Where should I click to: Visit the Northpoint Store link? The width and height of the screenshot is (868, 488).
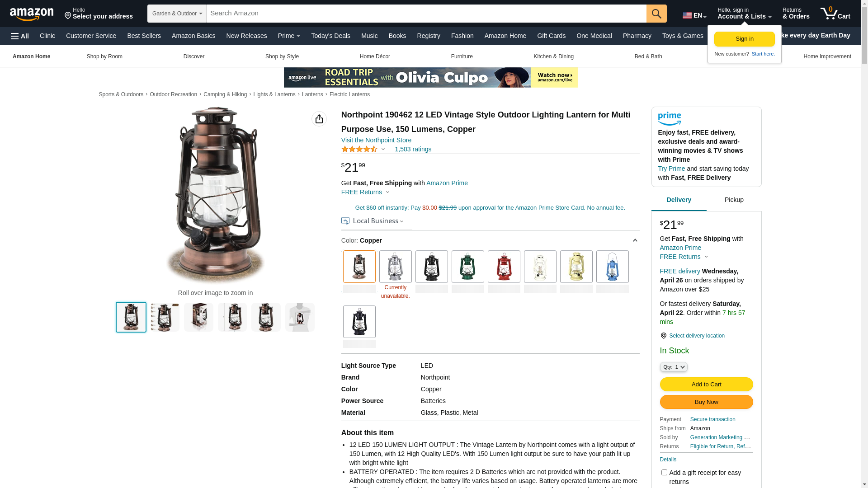[376, 140]
